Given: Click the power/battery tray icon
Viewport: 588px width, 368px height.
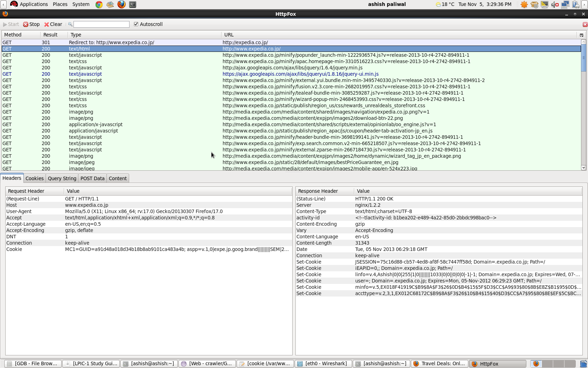Looking at the screenshot, I should pos(575,5).
